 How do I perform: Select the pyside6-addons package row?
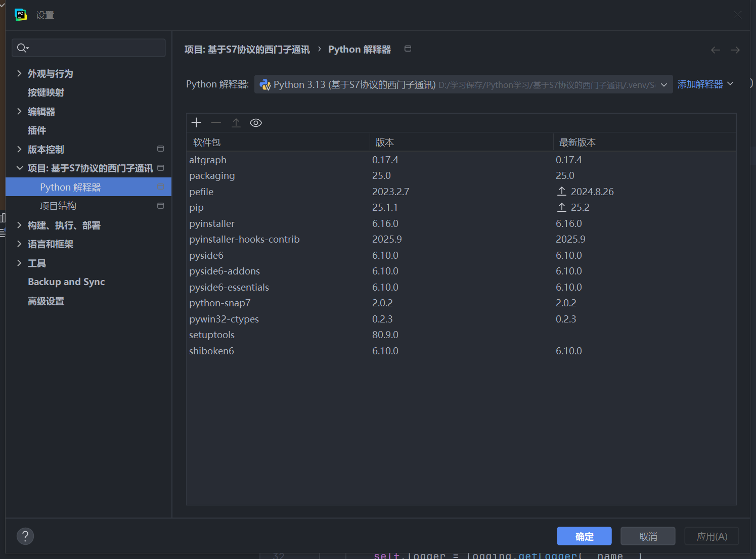(x=461, y=271)
